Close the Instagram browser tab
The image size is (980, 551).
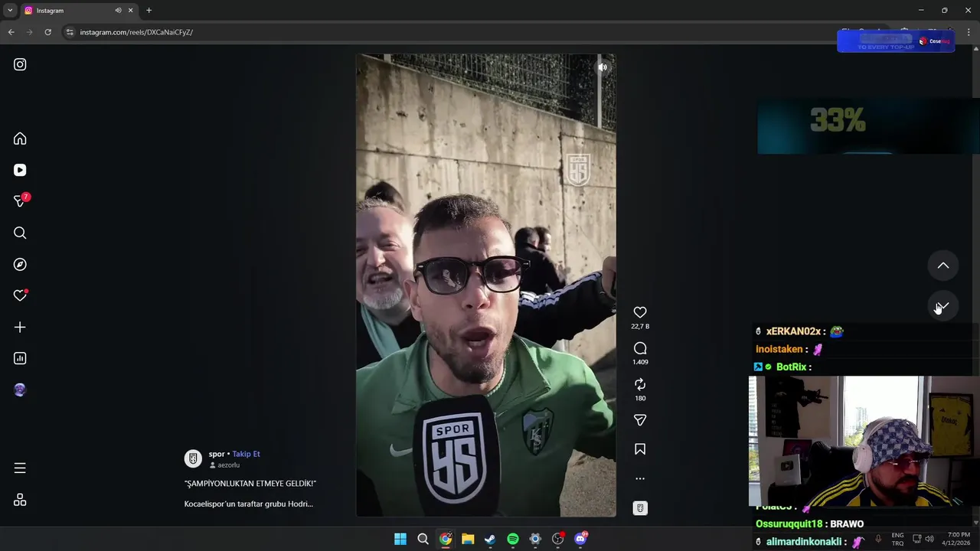click(131, 11)
